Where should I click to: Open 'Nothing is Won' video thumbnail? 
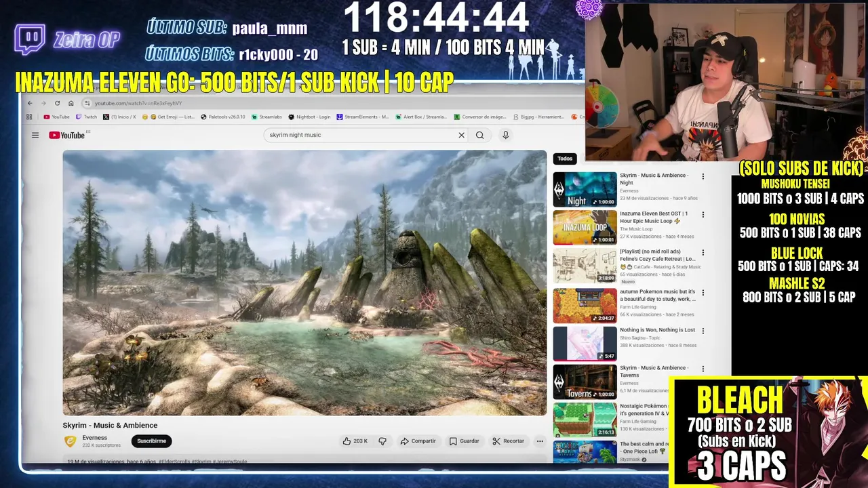pos(585,344)
